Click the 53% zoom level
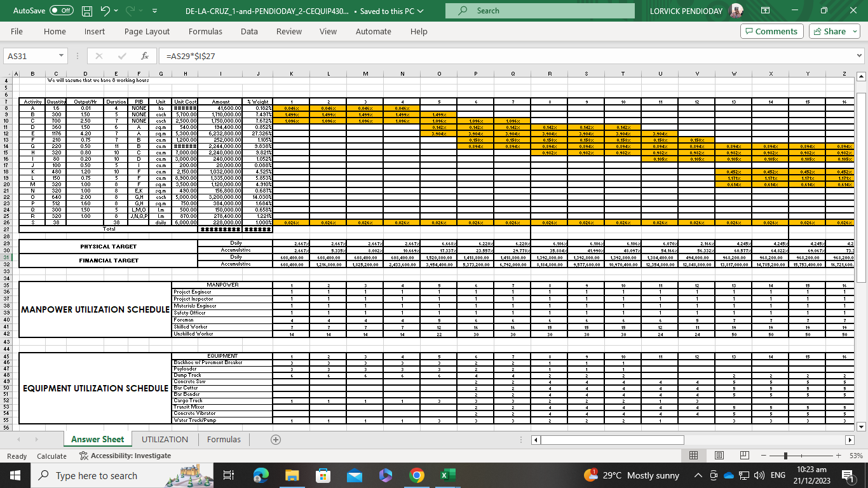Screen dimensions: 868x488 tap(855, 456)
